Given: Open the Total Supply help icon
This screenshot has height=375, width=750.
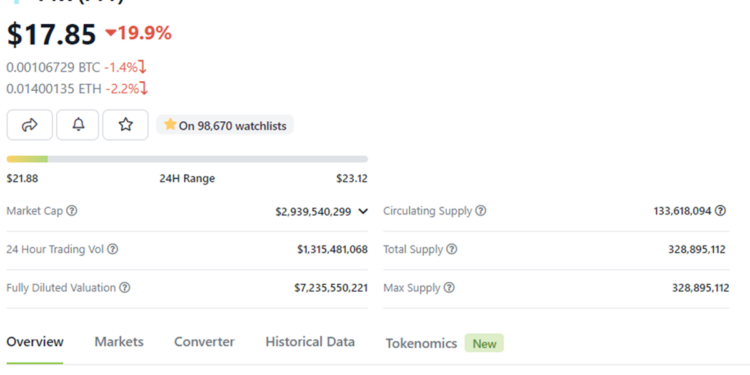Looking at the screenshot, I should [452, 249].
